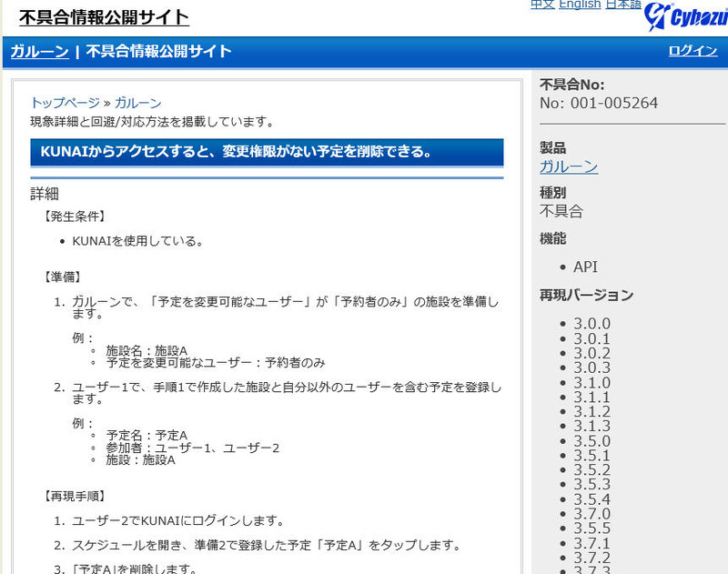The width and height of the screenshot is (728, 574).
Task: Open the ログイン link
Action: (693, 51)
